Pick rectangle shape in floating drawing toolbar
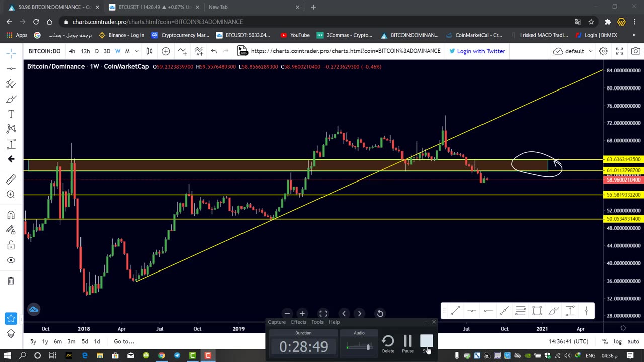The height and width of the screenshot is (362, 644). tap(537, 311)
